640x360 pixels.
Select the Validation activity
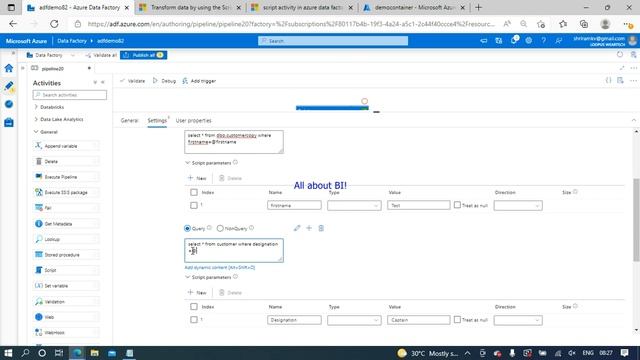coord(66,302)
